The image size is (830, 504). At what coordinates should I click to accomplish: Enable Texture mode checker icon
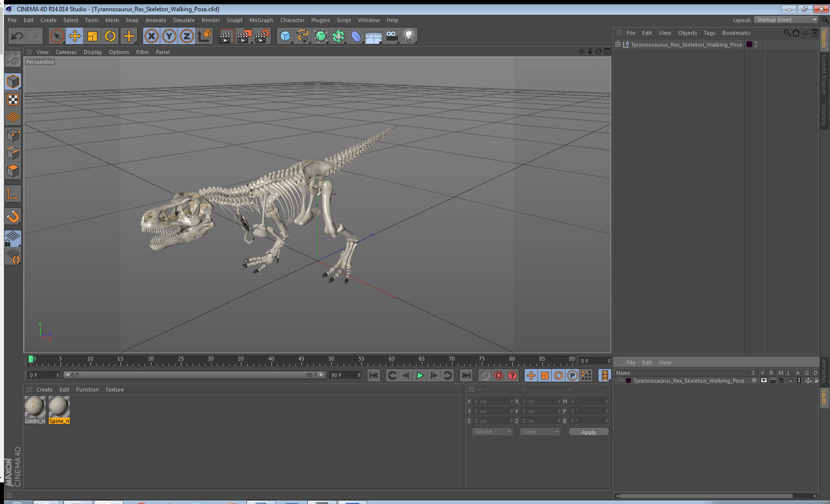(x=13, y=100)
